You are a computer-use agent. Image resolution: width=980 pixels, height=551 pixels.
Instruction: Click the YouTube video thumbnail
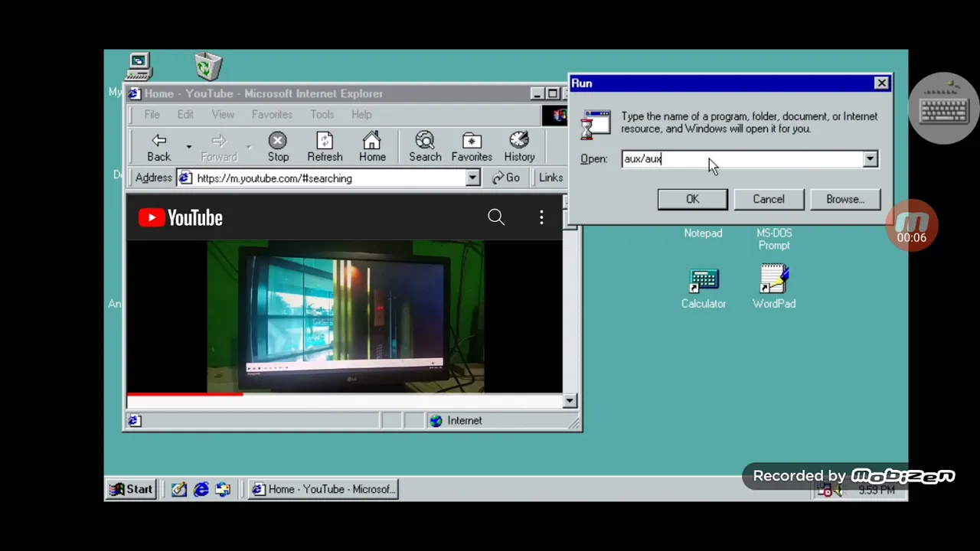pyautogui.click(x=345, y=316)
